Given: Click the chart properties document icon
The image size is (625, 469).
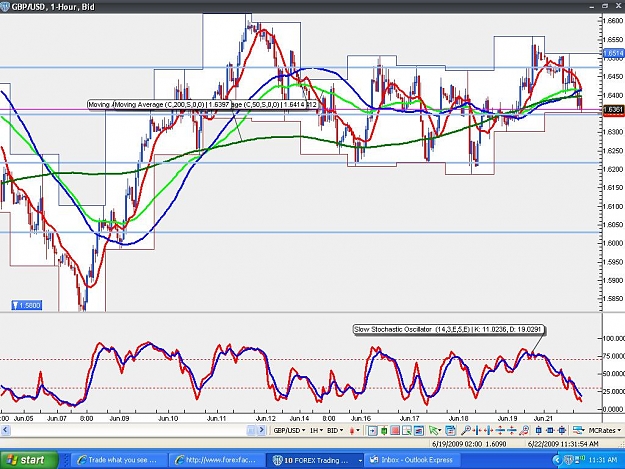Looking at the screenshot, I should click(450, 430).
